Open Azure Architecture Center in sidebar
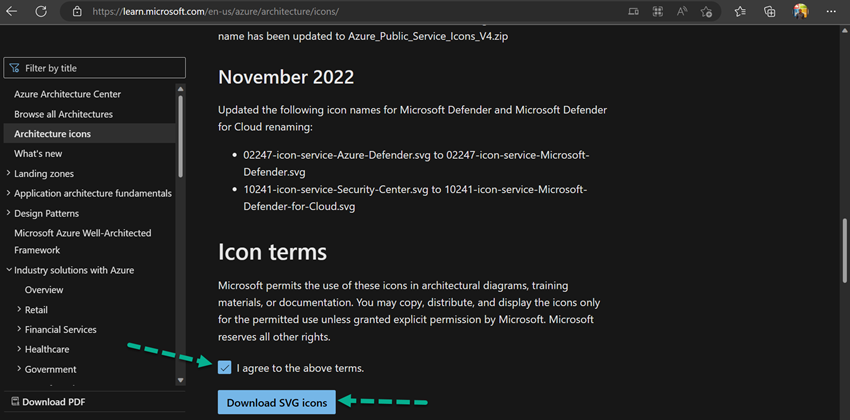 68,94
